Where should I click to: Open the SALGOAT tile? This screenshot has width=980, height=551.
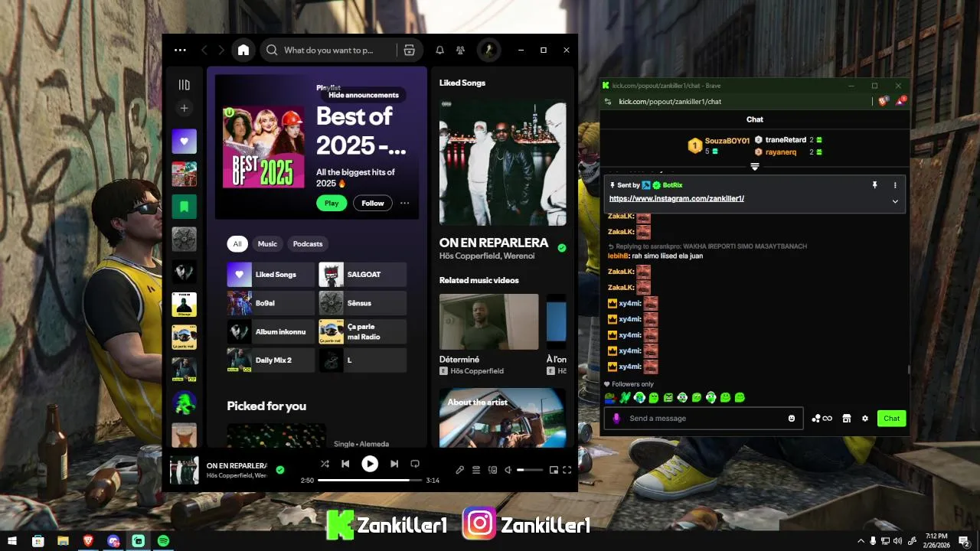point(363,274)
